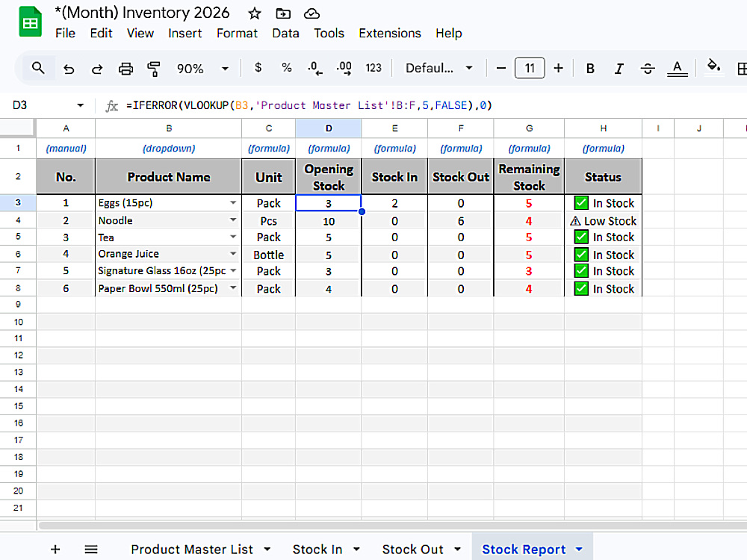Expand the name box dropdown arrow

click(80, 105)
